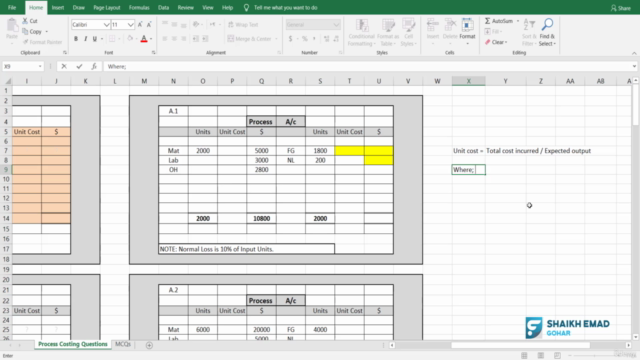
Task: Add a new sheet with plus icon
Action: (149, 345)
